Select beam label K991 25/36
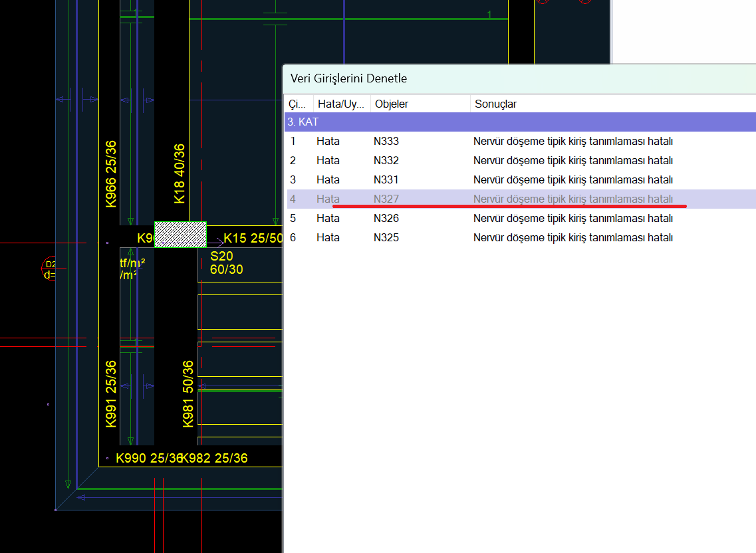The width and height of the screenshot is (756, 553). point(111,393)
